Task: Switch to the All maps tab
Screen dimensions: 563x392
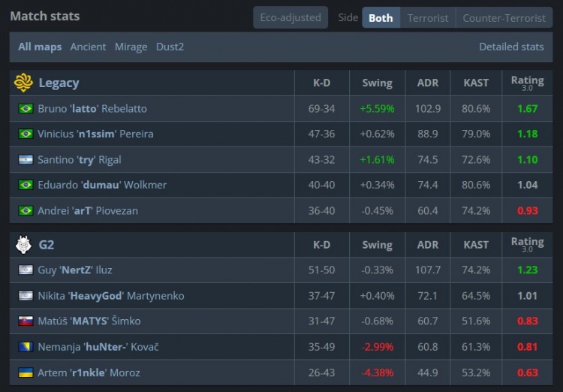Action: coord(40,47)
